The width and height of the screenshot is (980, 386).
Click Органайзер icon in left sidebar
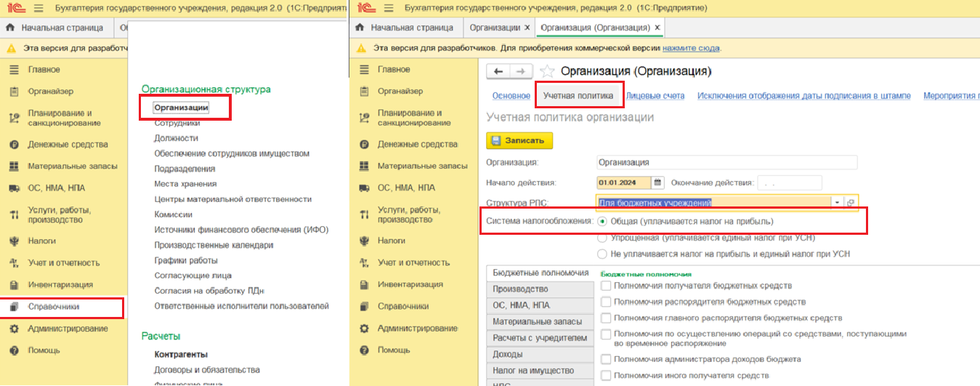[x=14, y=92]
